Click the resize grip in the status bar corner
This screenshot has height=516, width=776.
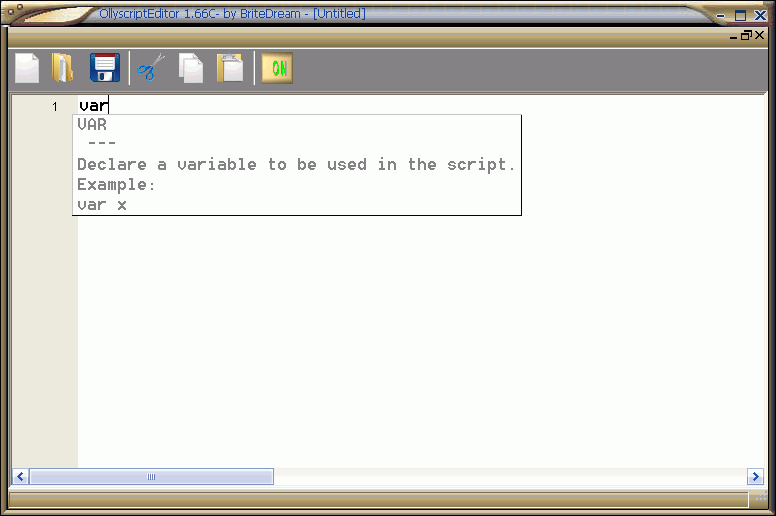tap(761, 499)
